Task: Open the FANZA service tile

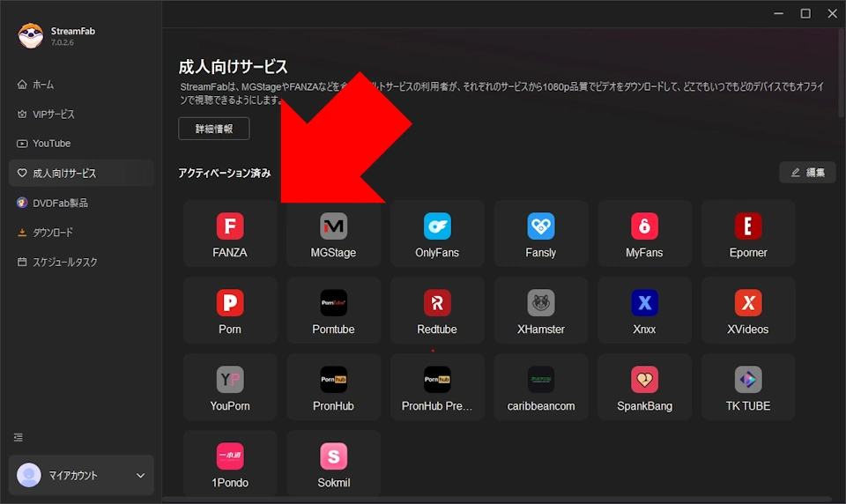Action: 230,233
